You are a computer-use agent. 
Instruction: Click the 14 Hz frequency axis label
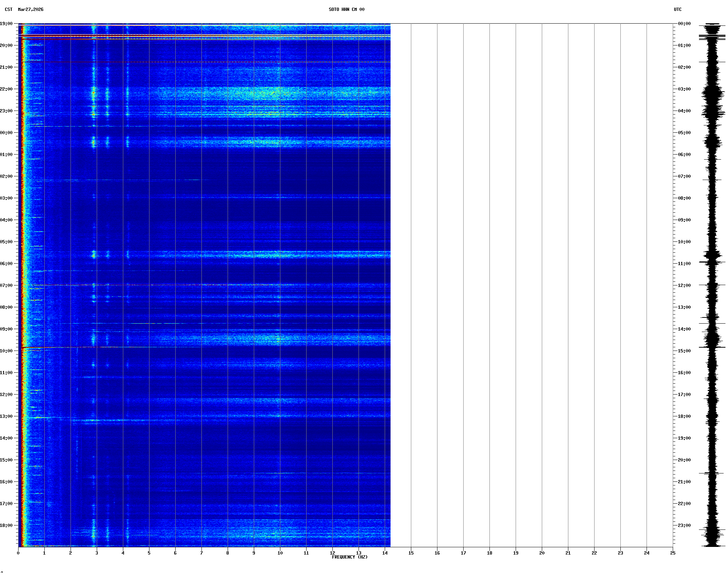click(x=385, y=553)
